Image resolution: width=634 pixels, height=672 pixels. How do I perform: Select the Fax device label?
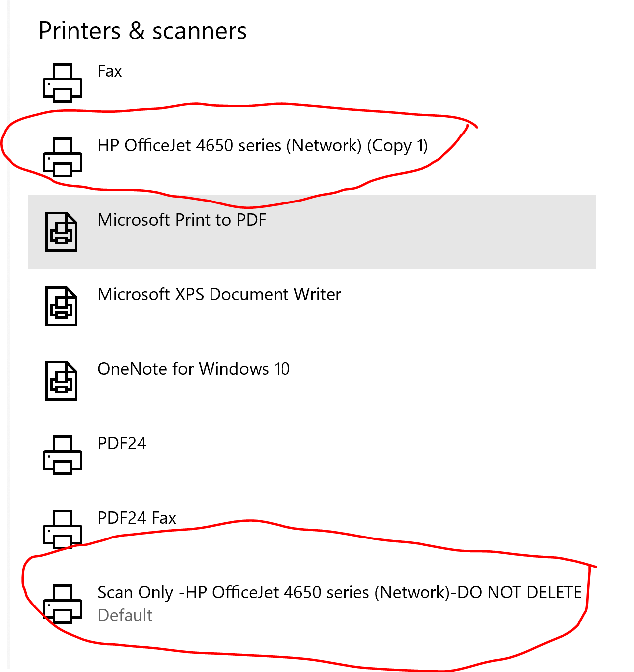[110, 71]
